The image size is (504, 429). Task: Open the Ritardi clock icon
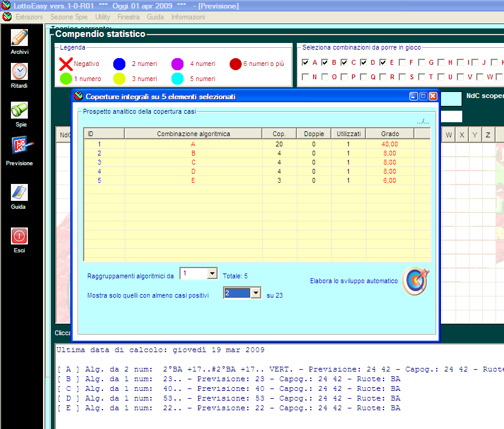(19, 71)
